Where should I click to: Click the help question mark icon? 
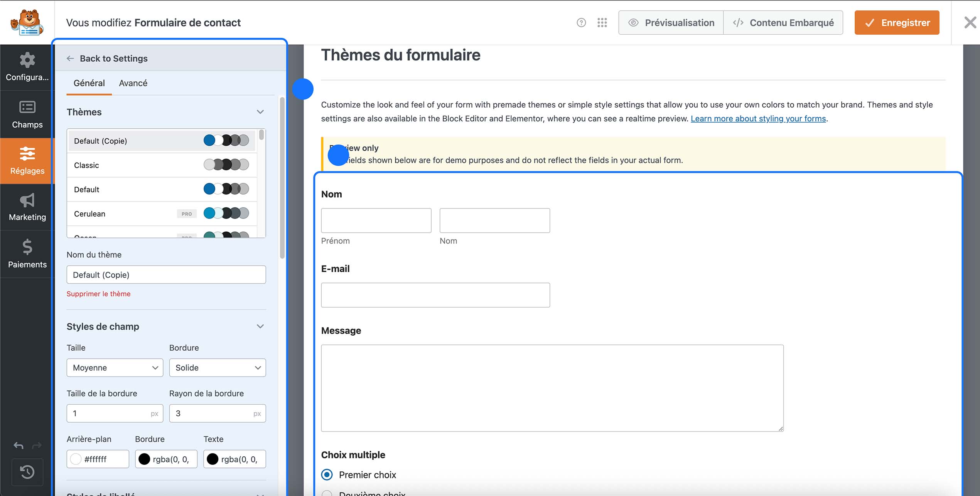(x=581, y=22)
